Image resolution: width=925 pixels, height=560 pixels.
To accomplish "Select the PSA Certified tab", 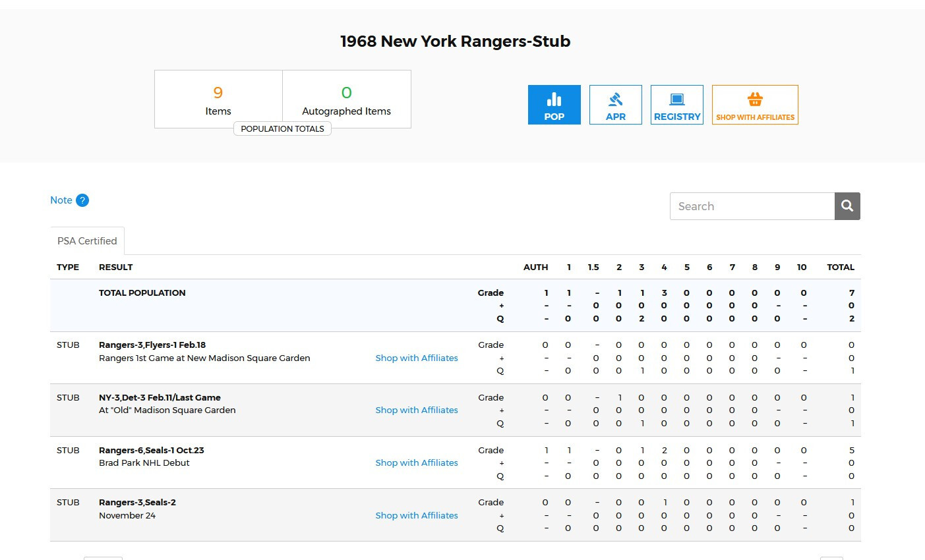I will (x=87, y=241).
